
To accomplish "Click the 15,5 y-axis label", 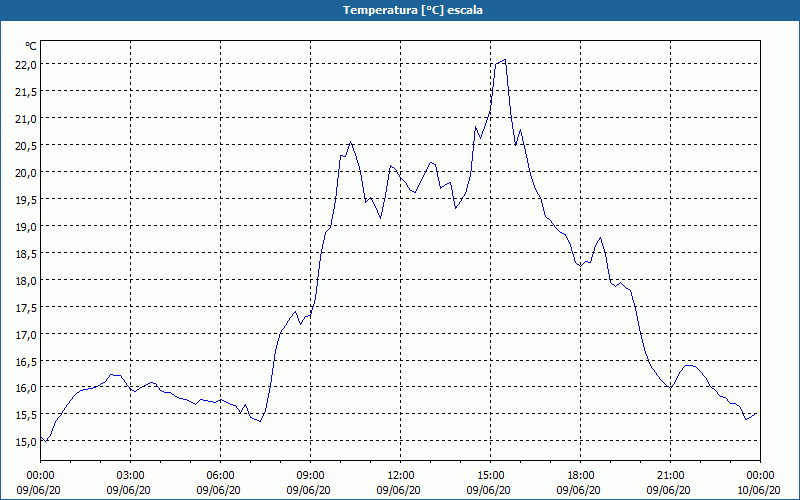I will click(26, 415).
